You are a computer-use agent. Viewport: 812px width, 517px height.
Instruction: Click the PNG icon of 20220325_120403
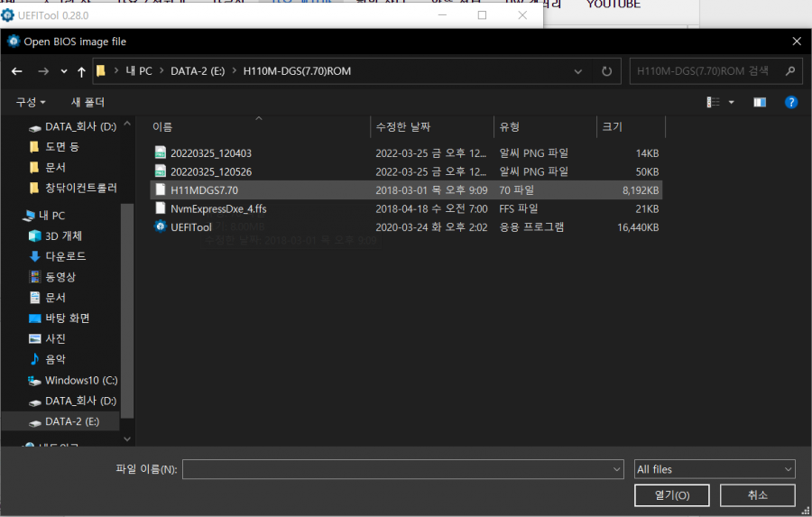click(161, 152)
